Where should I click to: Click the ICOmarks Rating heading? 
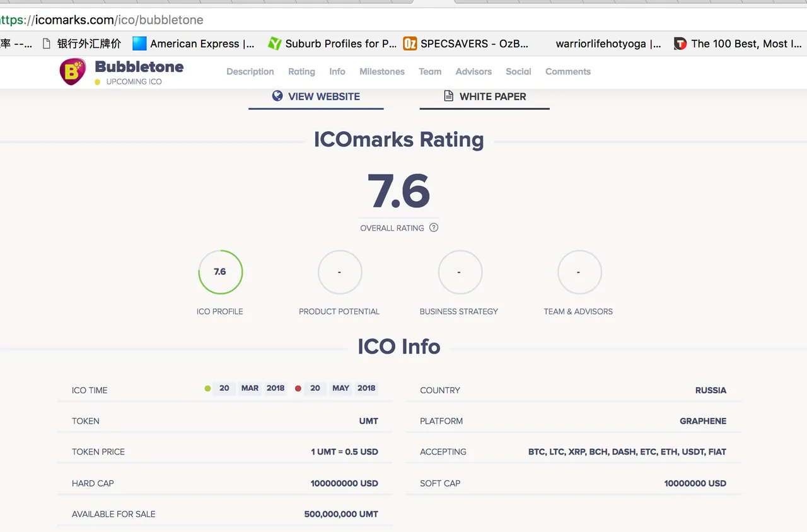[x=399, y=139]
